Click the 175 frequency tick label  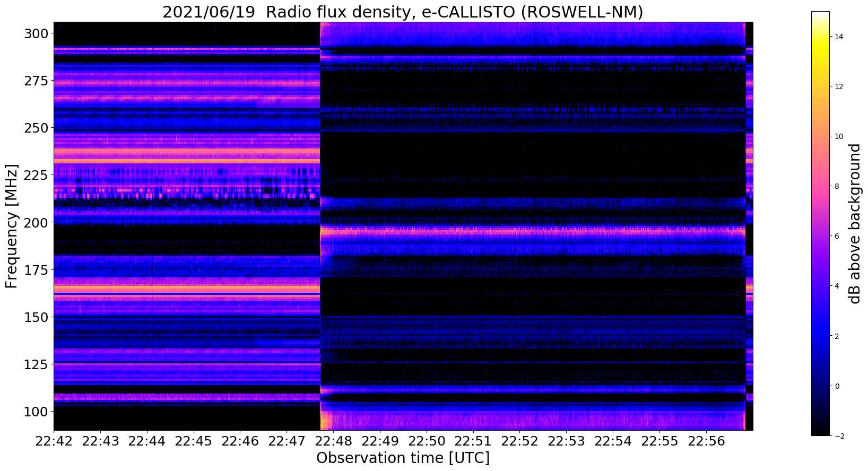tap(36, 269)
